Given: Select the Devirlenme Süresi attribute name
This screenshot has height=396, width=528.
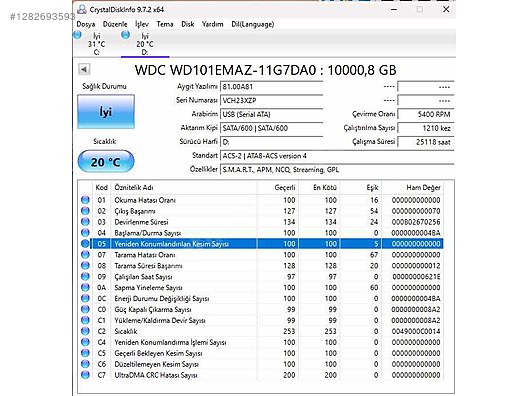Looking at the screenshot, I should 141,222.
